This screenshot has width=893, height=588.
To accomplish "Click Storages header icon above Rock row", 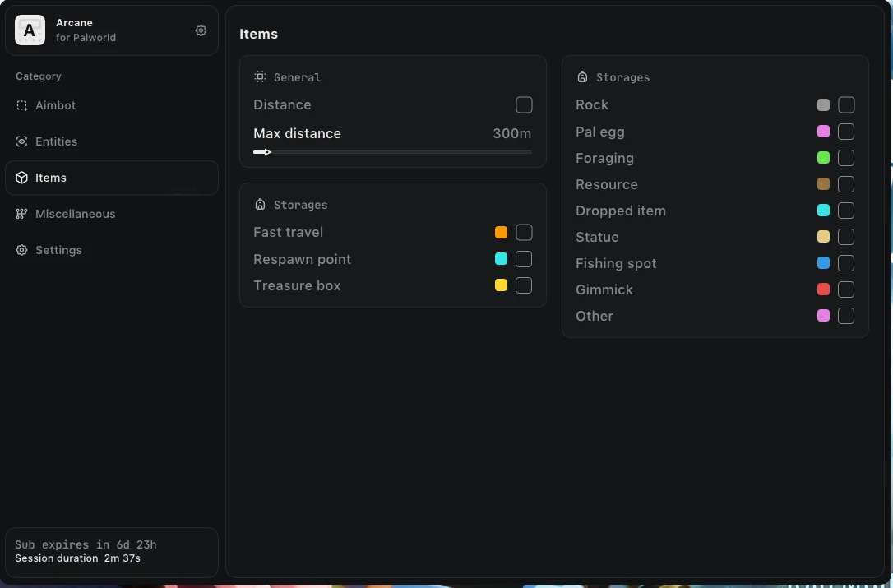I will pos(582,77).
